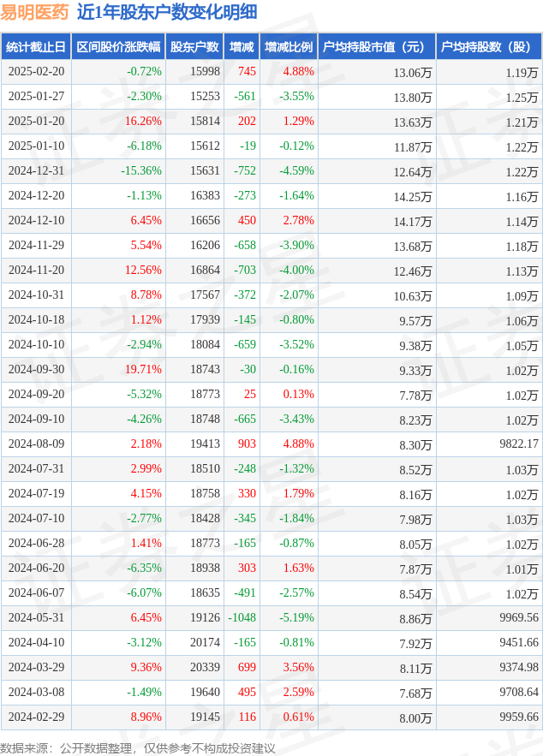This screenshot has height=756, width=543.
Task: Click the 户均持股数（股） column header
Action: coord(488,47)
